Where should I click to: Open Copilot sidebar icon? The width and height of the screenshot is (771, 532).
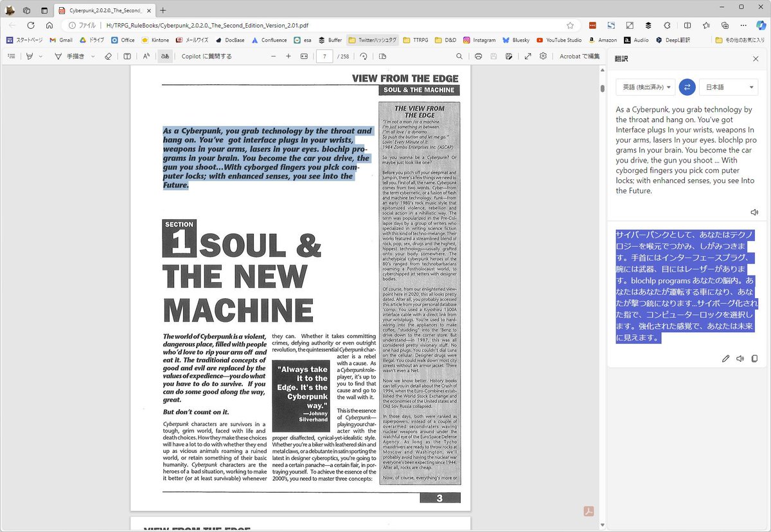(760, 25)
